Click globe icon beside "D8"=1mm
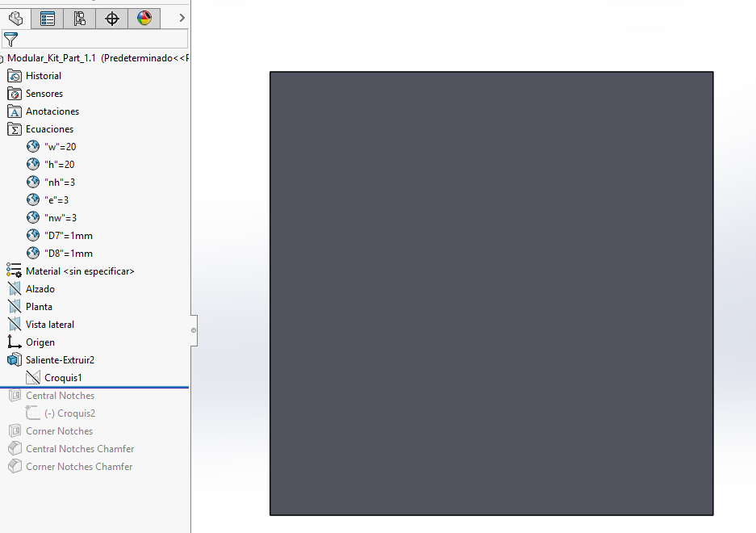The height and width of the screenshot is (533, 756). tap(33, 253)
